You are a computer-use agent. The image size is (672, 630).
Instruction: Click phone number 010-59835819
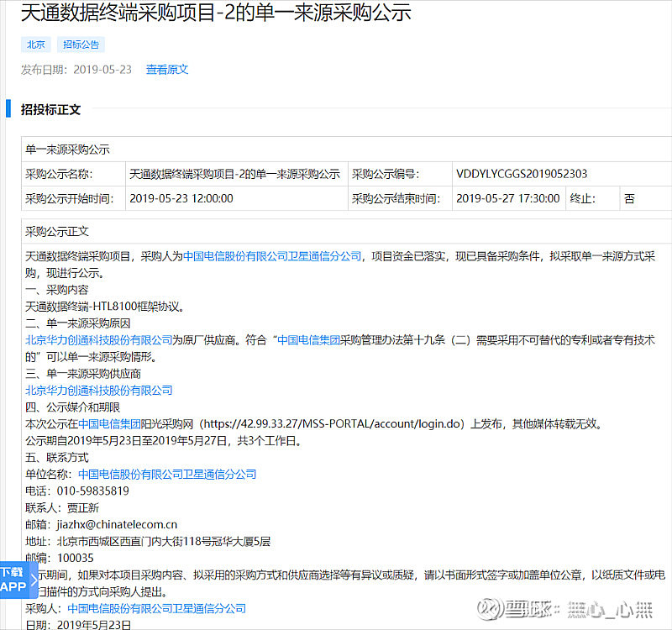[93, 491]
